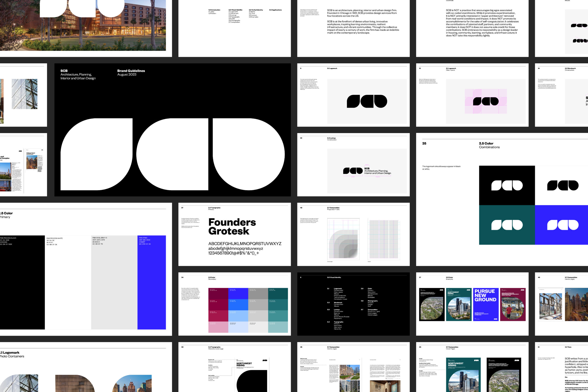Click the '2.7 Composition Proportion + Grid' header on page 42

pos(333,208)
